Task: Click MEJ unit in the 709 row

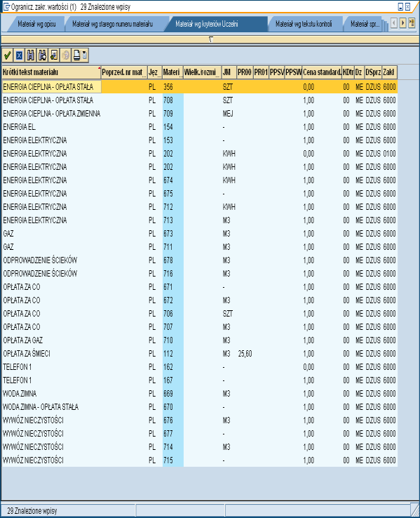Action: (228, 114)
